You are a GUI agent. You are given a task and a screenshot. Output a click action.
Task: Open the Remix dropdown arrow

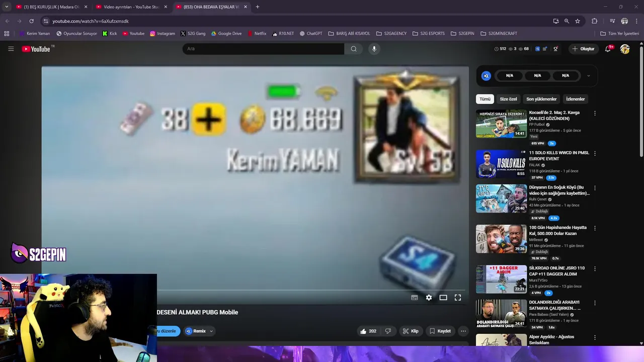point(211,331)
